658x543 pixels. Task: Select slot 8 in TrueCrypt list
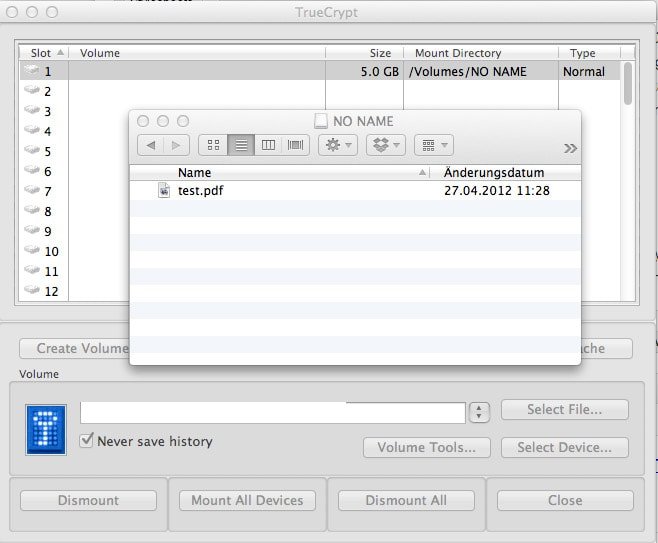coord(44,211)
